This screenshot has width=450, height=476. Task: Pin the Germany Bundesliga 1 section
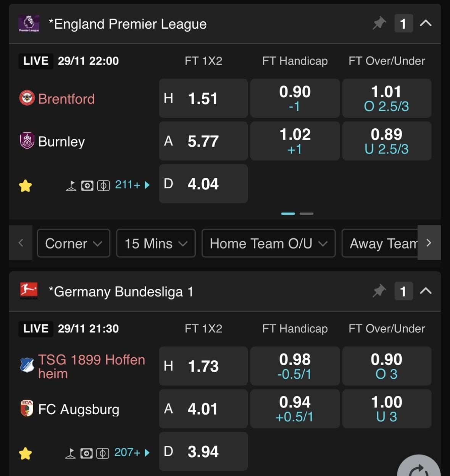point(379,291)
